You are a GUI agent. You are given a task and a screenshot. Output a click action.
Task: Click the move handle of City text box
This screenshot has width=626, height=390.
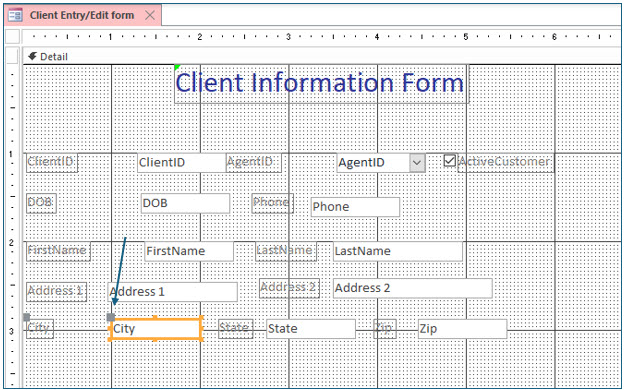point(111,317)
